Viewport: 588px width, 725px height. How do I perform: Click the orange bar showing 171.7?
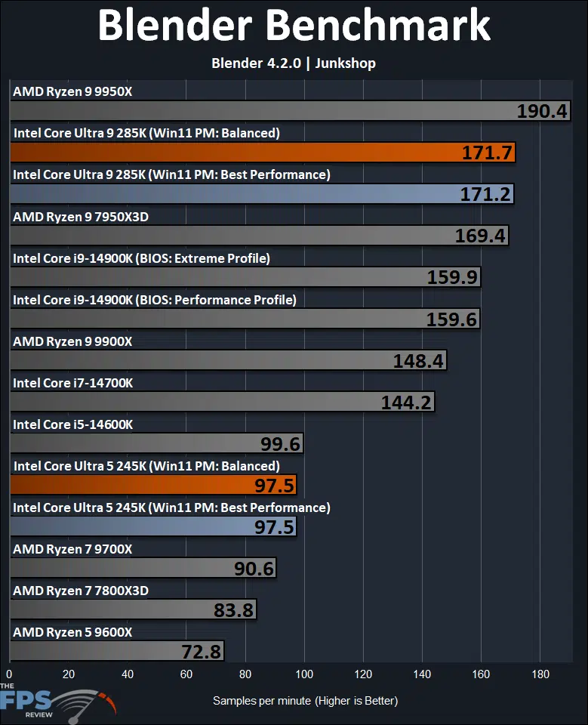pos(263,153)
